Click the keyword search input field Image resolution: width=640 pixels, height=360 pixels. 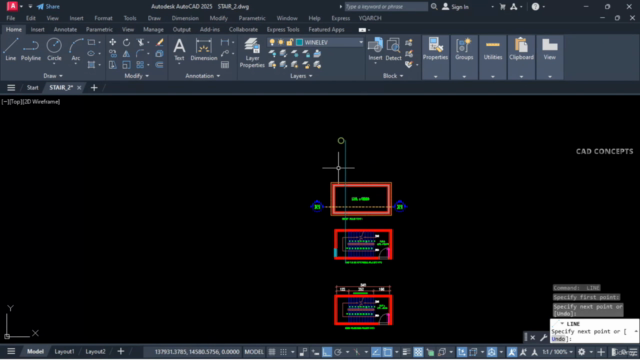pos(386,7)
